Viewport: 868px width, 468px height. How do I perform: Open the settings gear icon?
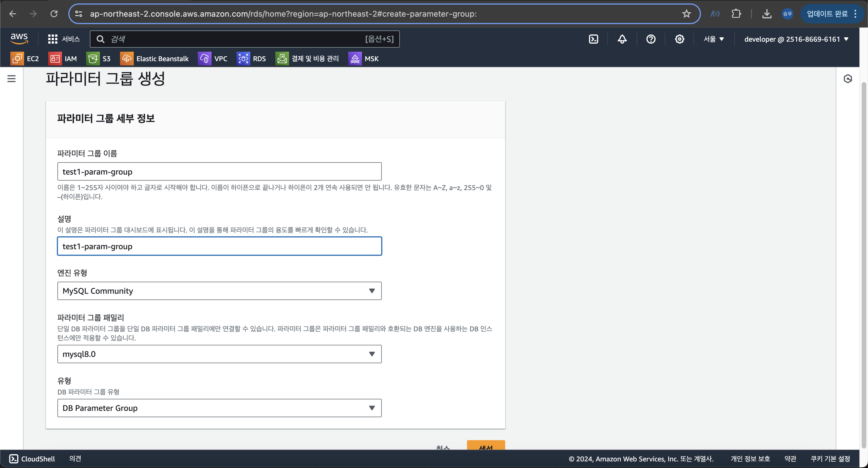coord(679,39)
